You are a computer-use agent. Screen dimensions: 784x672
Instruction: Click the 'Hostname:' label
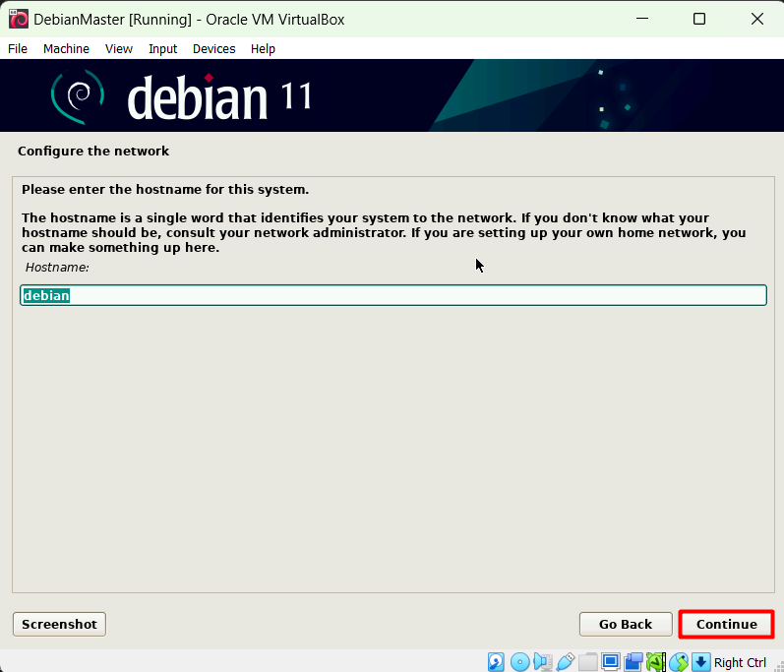(x=57, y=268)
